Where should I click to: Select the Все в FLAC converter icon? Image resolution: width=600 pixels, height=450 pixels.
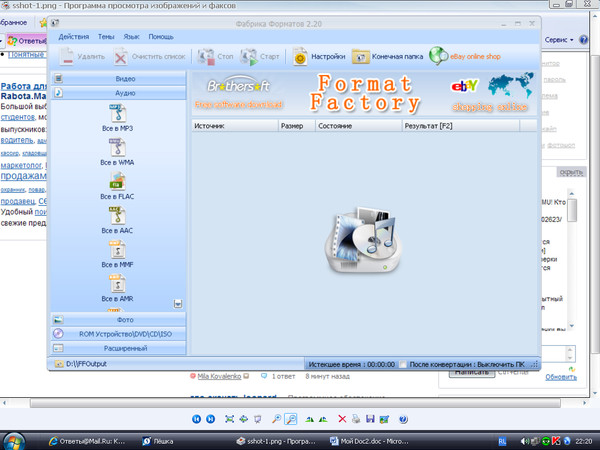tap(117, 181)
